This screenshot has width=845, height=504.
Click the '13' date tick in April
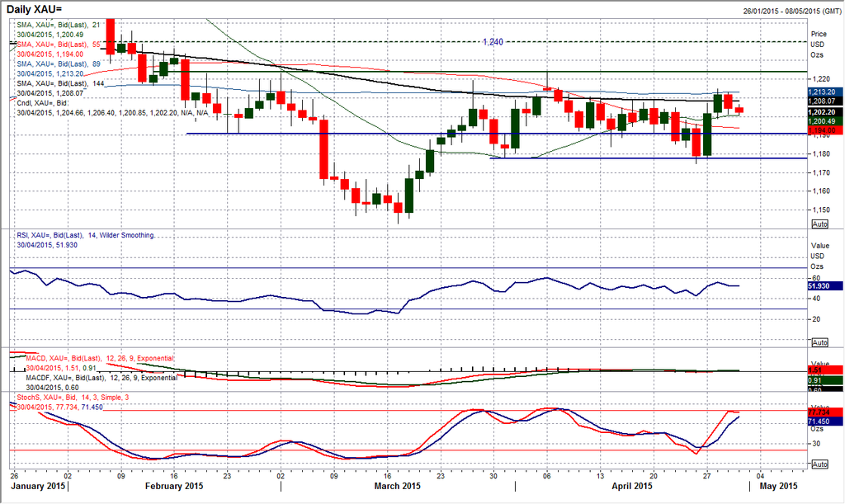click(x=601, y=476)
